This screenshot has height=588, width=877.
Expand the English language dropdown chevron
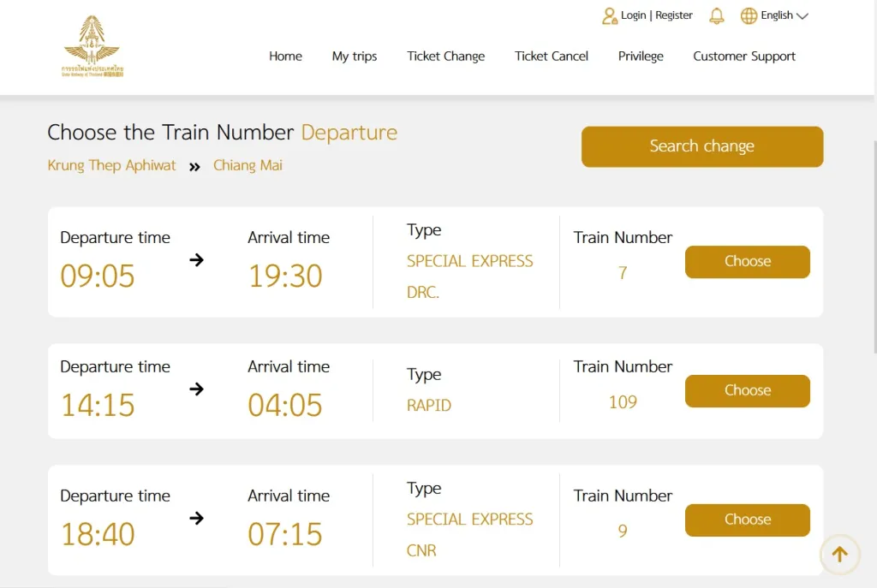[802, 16]
